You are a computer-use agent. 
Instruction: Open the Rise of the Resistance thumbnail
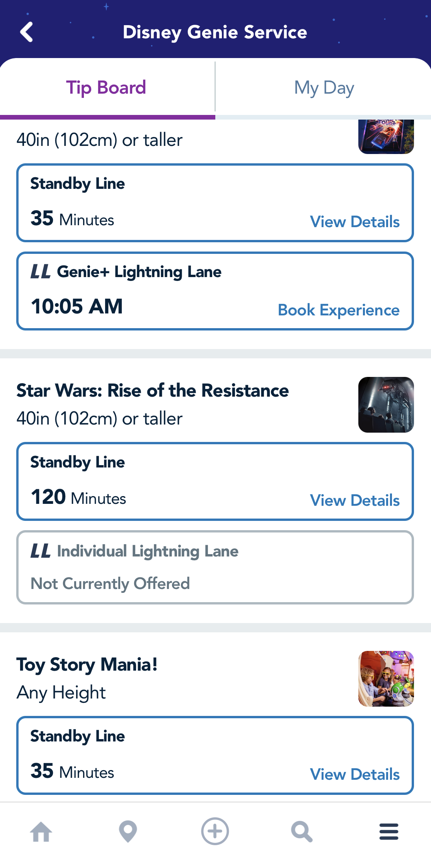click(x=386, y=404)
